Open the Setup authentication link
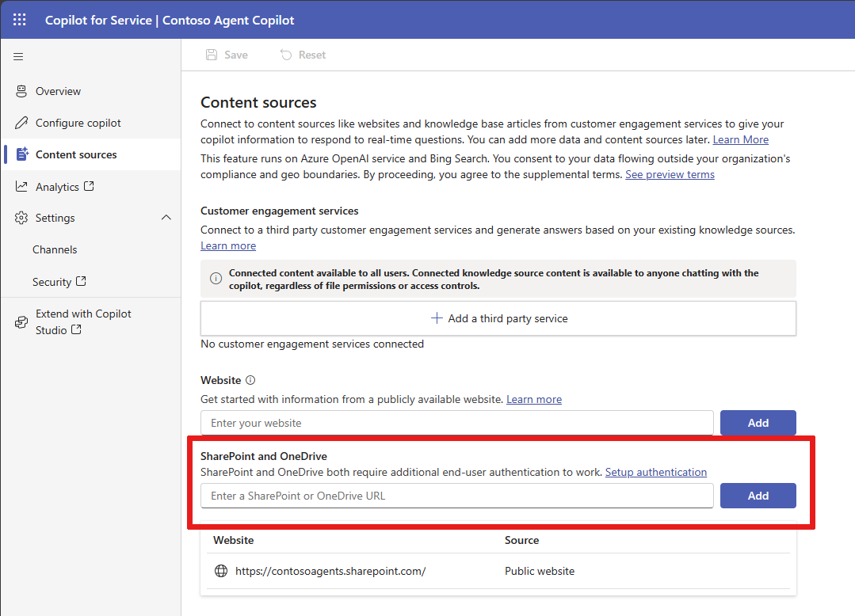 (x=655, y=472)
